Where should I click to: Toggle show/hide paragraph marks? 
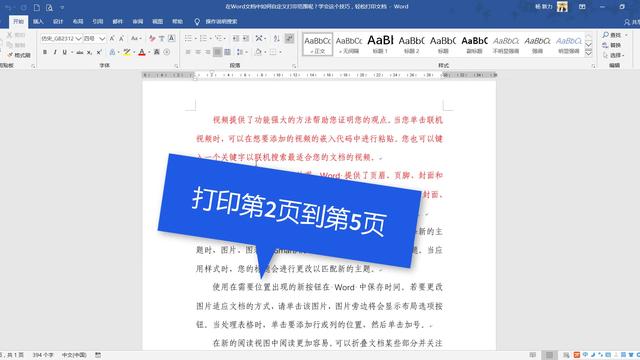[x=289, y=38]
